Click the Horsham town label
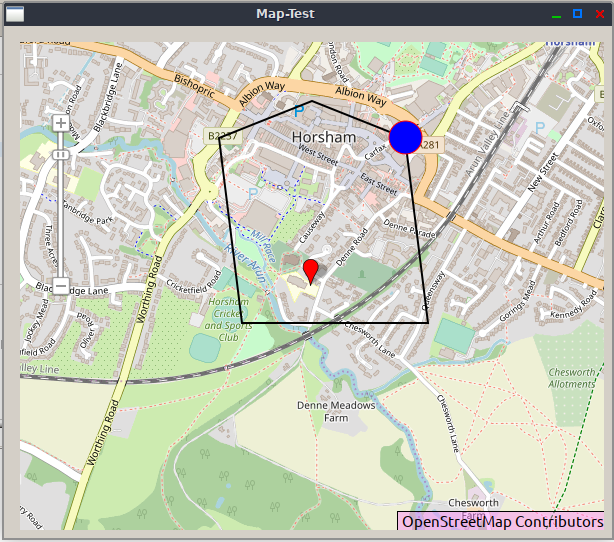Image resolution: width=614 pixels, height=542 pixels. click(323, 136)
